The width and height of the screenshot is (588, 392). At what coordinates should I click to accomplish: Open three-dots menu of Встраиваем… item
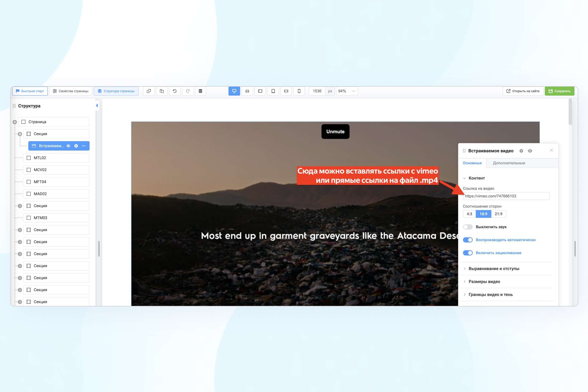(x=84, y=146)
